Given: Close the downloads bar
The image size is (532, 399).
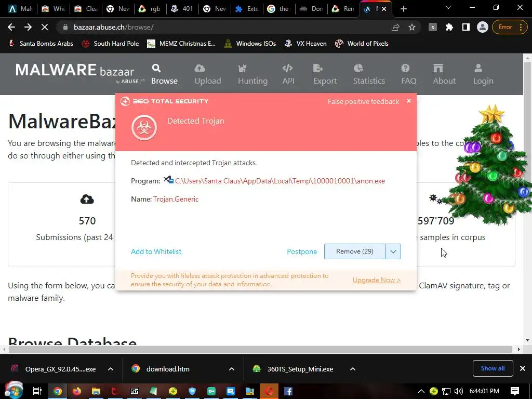Looking at the screenshot, I should (523, 368).
